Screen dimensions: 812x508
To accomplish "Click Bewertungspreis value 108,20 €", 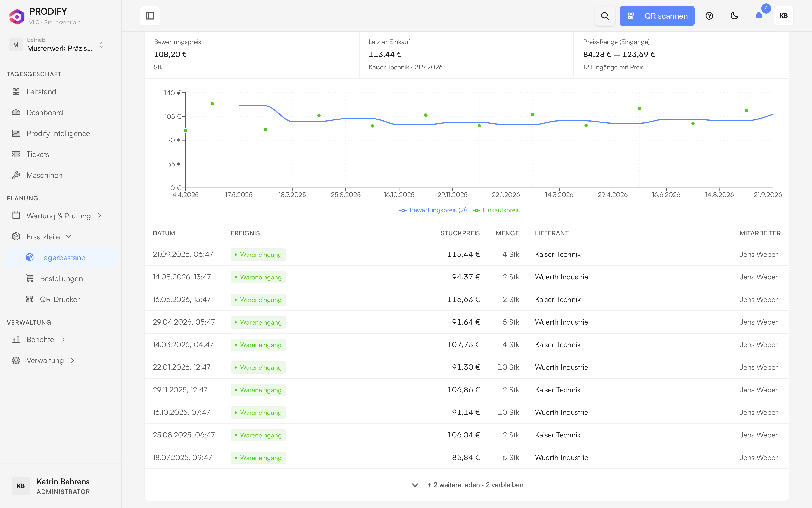I will click(x=170, y=54).
